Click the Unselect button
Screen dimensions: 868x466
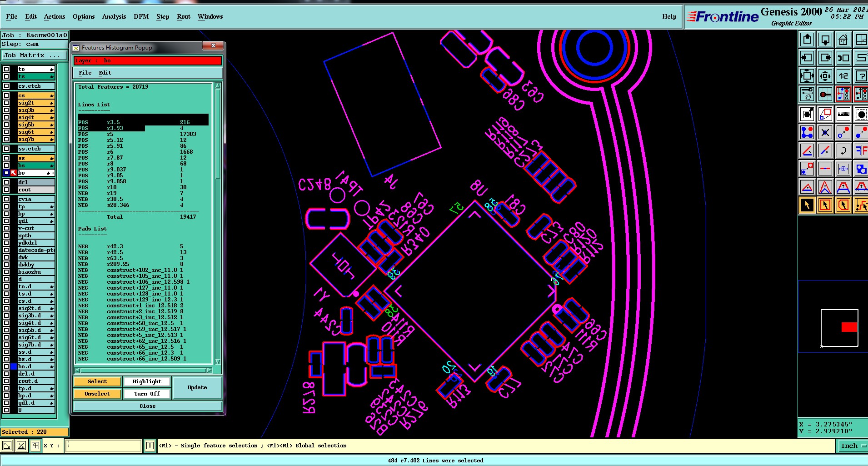[97, 394]
